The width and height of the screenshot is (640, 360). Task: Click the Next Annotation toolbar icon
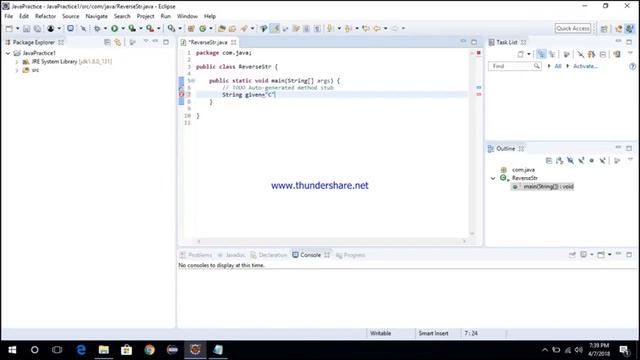[x=330, y=29]
